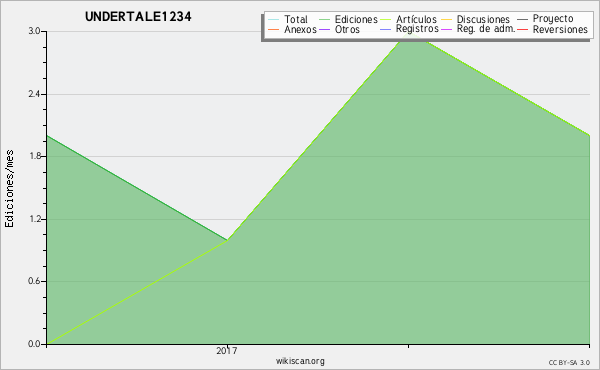Screen dimensions: 600x370
Task: Click the Total legend entry
Action: [x=288, y=19]
